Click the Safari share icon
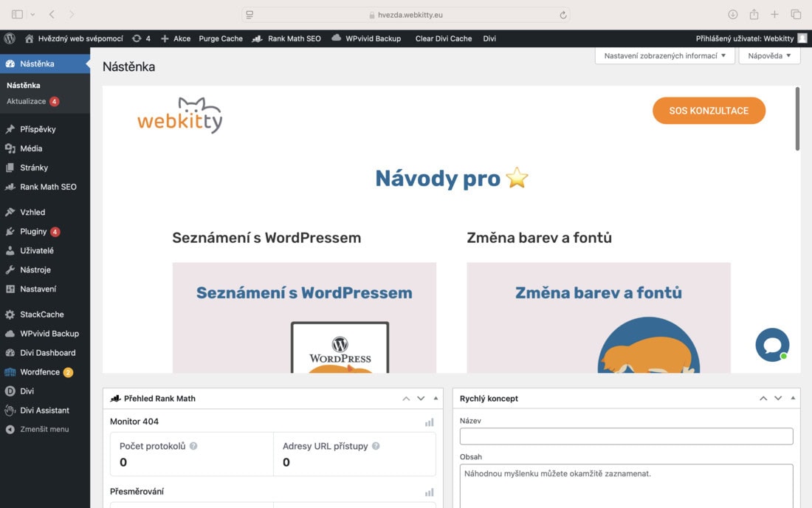 click(x=754, y=15)
